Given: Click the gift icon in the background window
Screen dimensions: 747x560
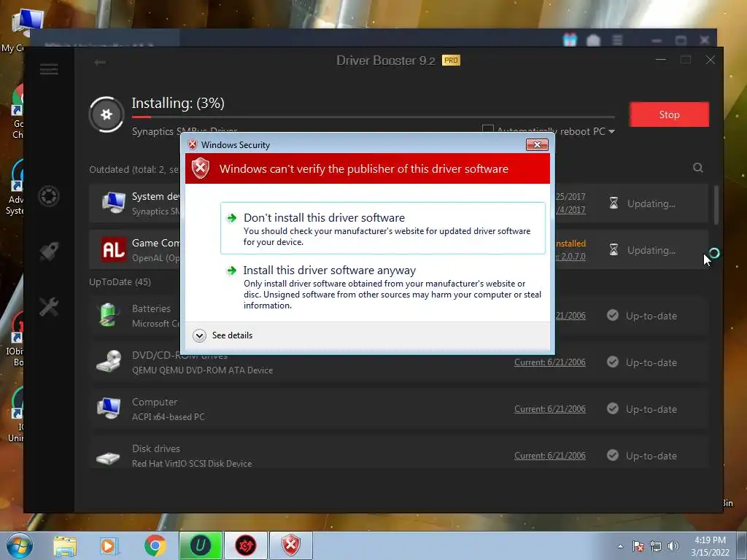Looking at the screenshot, I should 570,40.
